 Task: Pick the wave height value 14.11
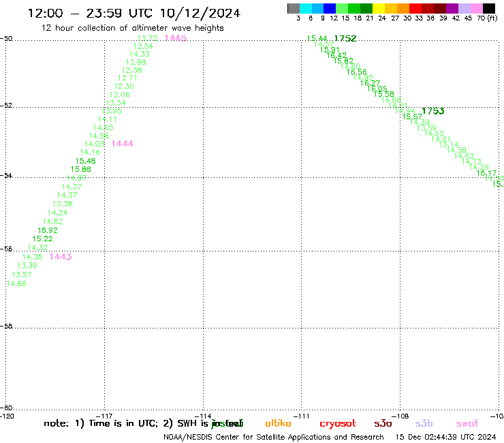click(108, 119)
